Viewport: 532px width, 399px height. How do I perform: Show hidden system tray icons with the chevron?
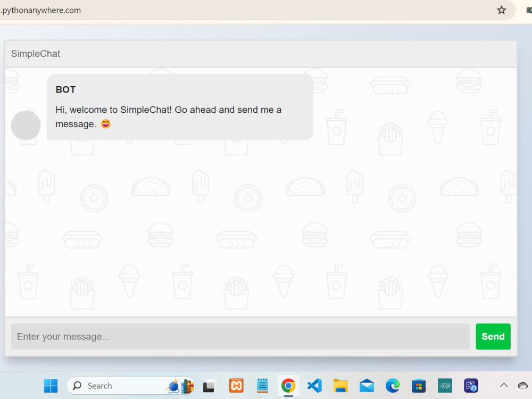click(x=503, y=385)
